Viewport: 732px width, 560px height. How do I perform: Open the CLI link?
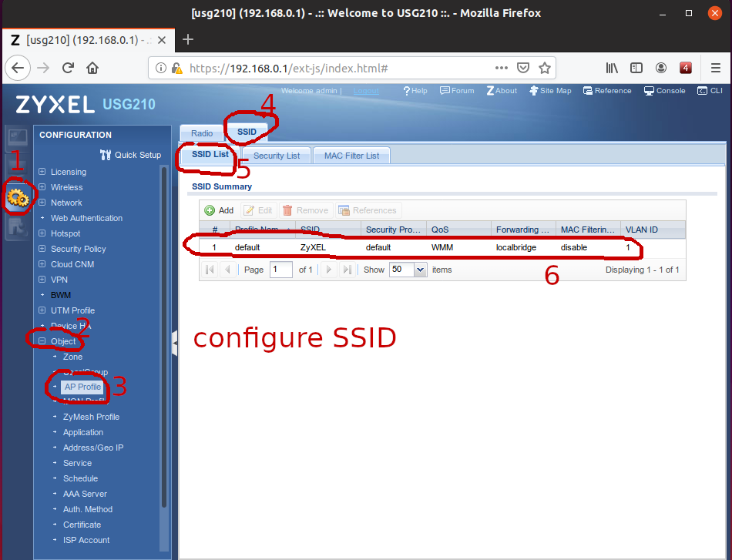point(710,91)
